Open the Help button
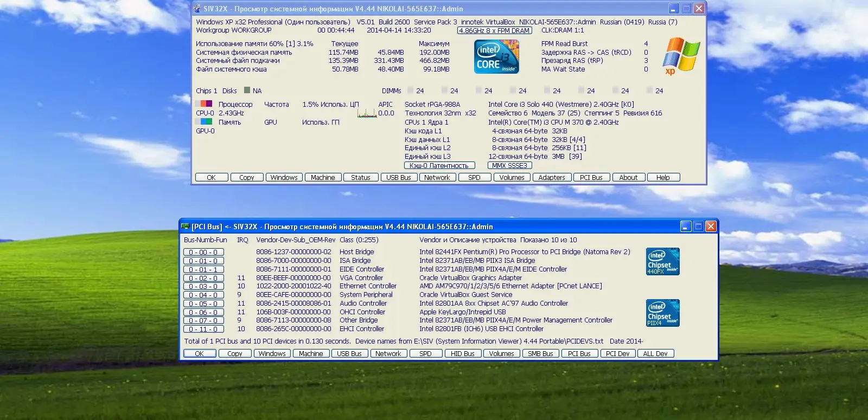 coord(663,178)
